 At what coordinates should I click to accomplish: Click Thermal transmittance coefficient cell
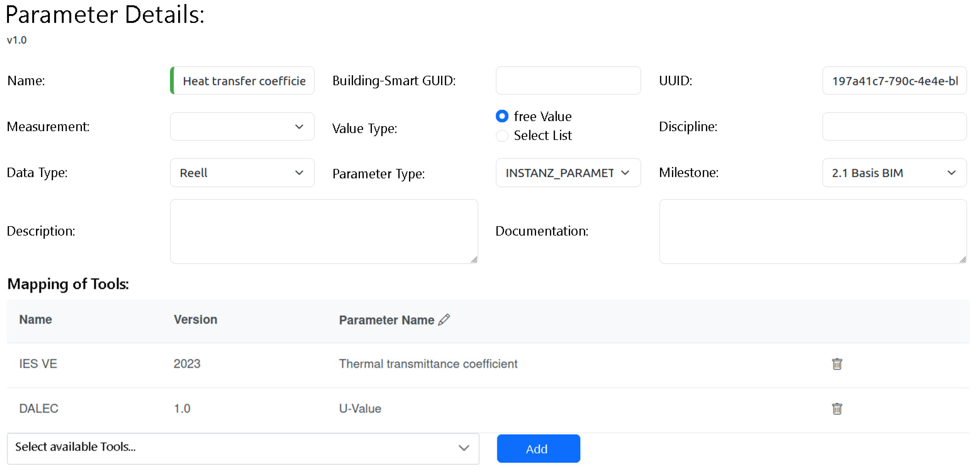(428, 364)
